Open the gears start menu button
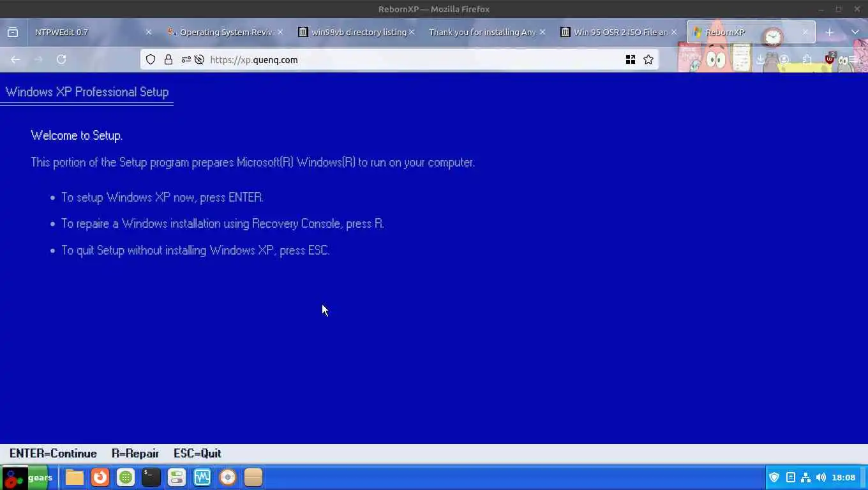This screenshot has width=868, height=490. click(x=27, y=477)
